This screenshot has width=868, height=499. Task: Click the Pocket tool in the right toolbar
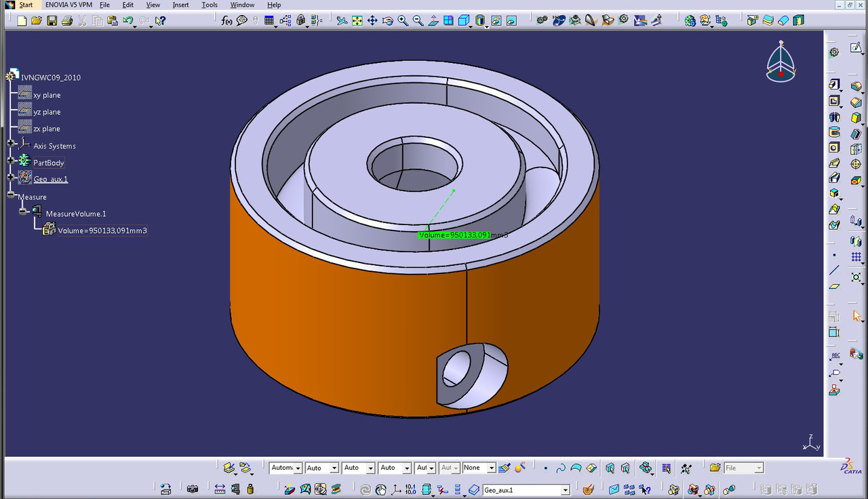pyautogui.click(x=834, y=101)
